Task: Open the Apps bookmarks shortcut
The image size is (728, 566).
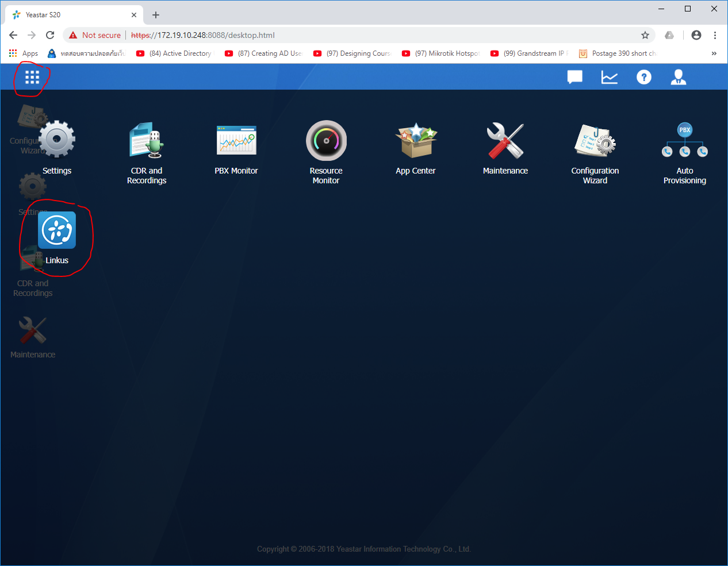Action: (24, 53)
